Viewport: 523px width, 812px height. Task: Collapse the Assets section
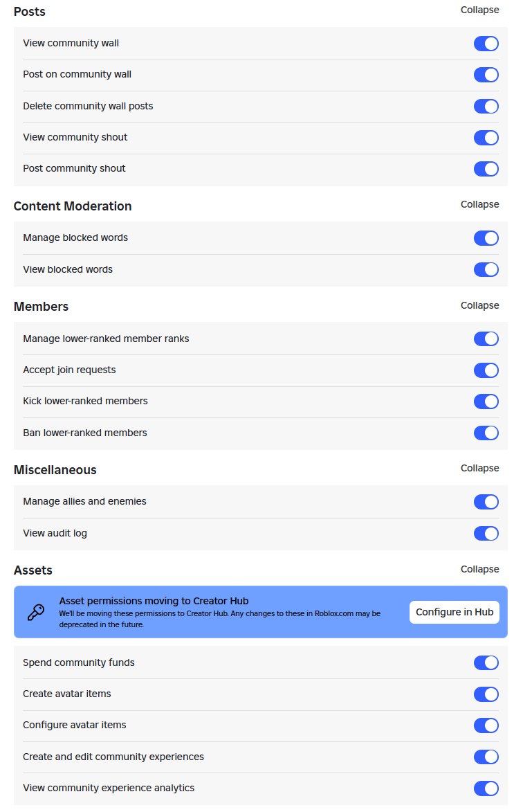tap(479, 570)
